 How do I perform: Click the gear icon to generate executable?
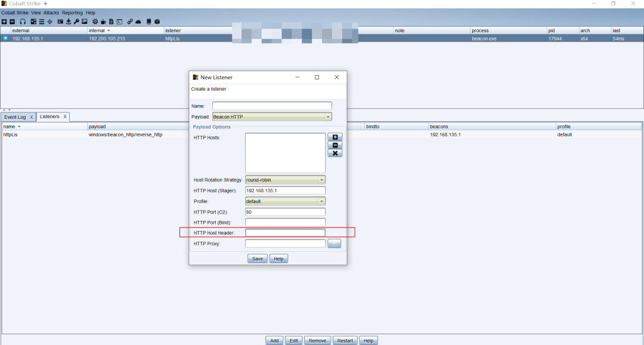point(95,22)
